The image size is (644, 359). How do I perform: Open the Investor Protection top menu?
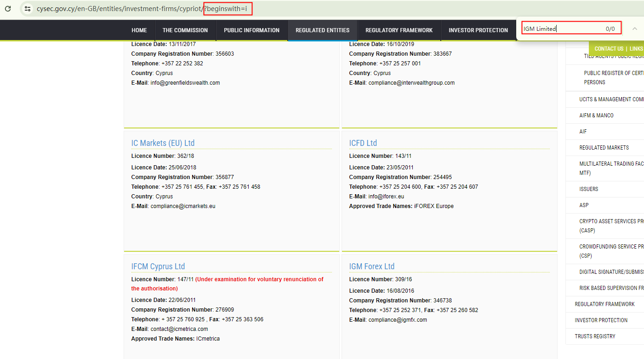tap(478, 30)
